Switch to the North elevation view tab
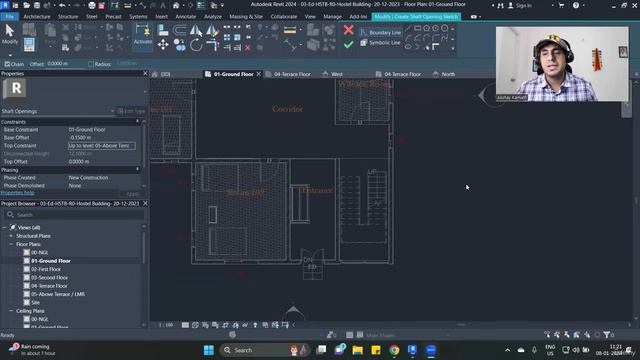 click(x=448, y=74)
